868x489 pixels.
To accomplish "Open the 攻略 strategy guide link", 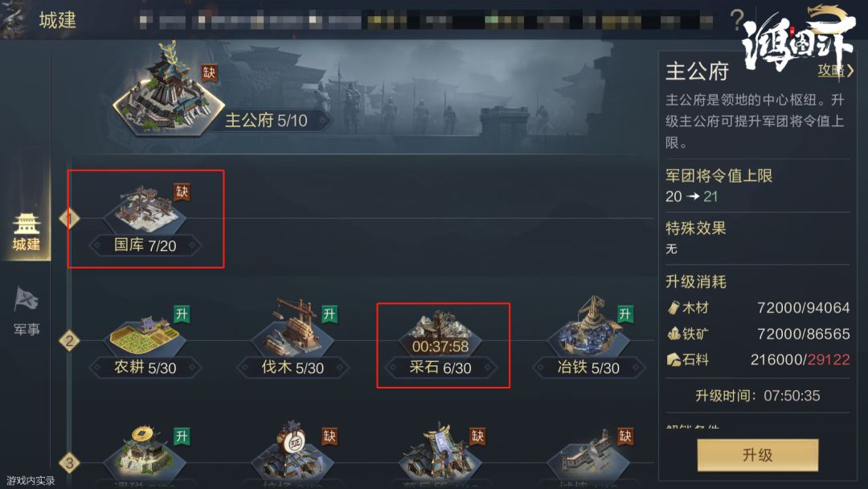I will pyautogui.click(x=835, y=71).
